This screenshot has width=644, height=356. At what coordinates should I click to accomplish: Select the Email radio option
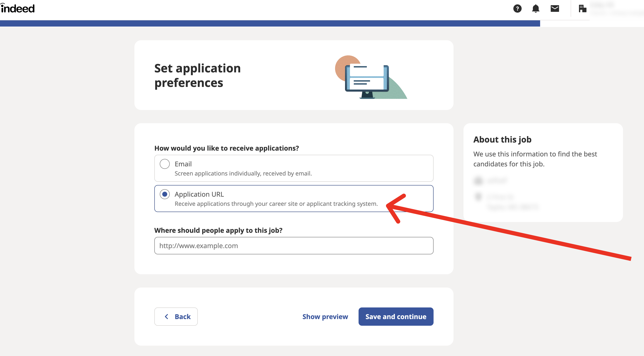pyautogui.click(x=165, y=164)
